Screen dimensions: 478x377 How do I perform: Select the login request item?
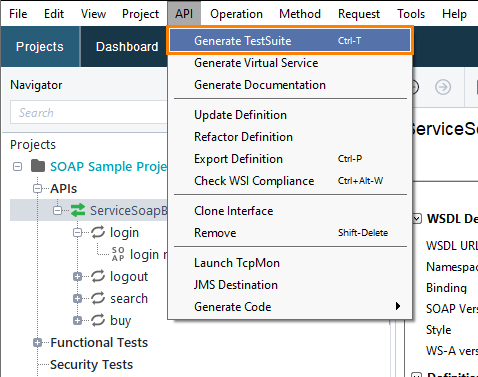tap(149, 255)
